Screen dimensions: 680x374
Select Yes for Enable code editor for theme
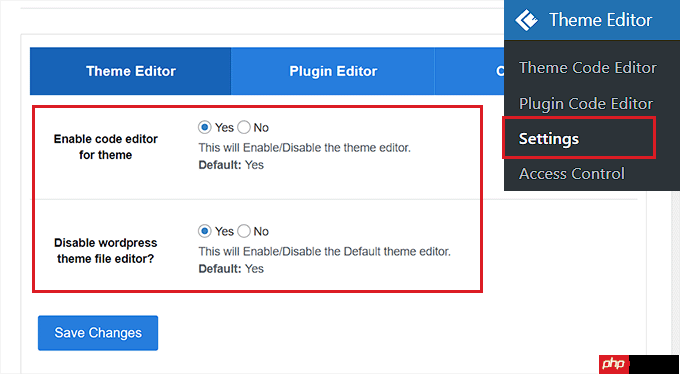click(x=204, y=128)
